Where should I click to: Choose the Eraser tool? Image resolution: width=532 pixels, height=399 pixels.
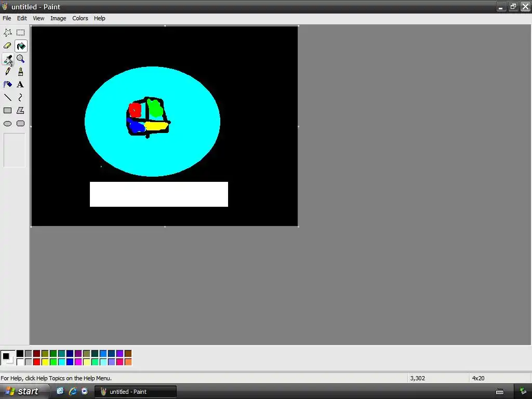tap(7, 46)
